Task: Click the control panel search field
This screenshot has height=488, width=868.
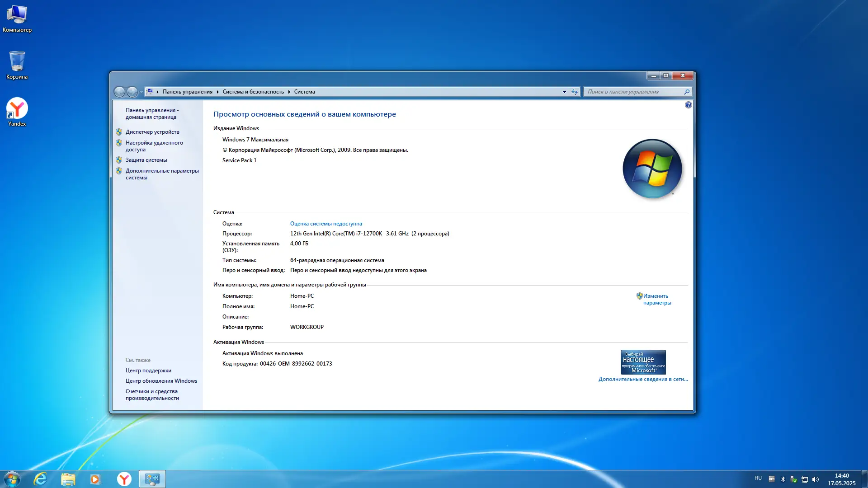Action: [x=633, y=92]
